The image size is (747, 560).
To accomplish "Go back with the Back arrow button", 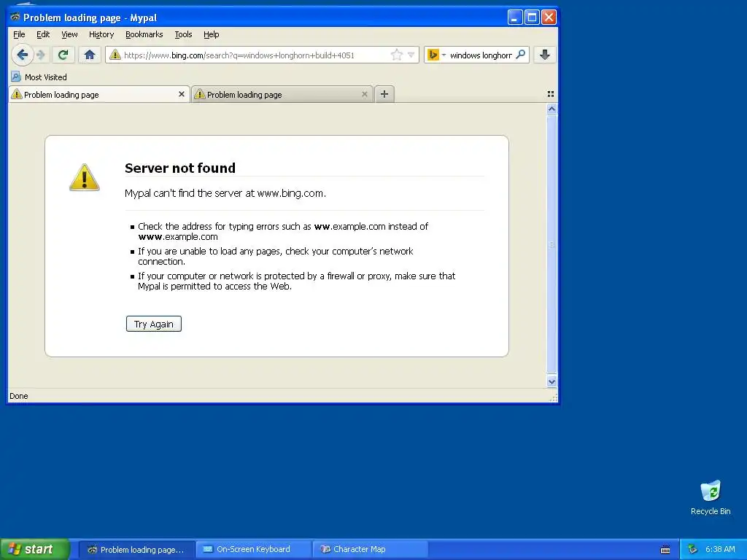I will 22,55.
